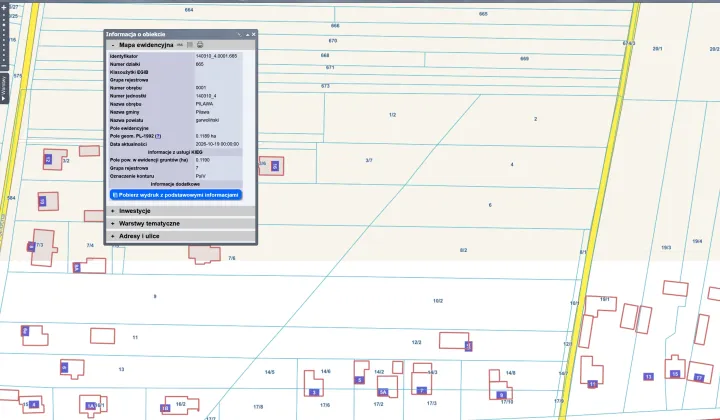Click address marker 15 on the map
The image size is (720, 420).
coord(675,374)
